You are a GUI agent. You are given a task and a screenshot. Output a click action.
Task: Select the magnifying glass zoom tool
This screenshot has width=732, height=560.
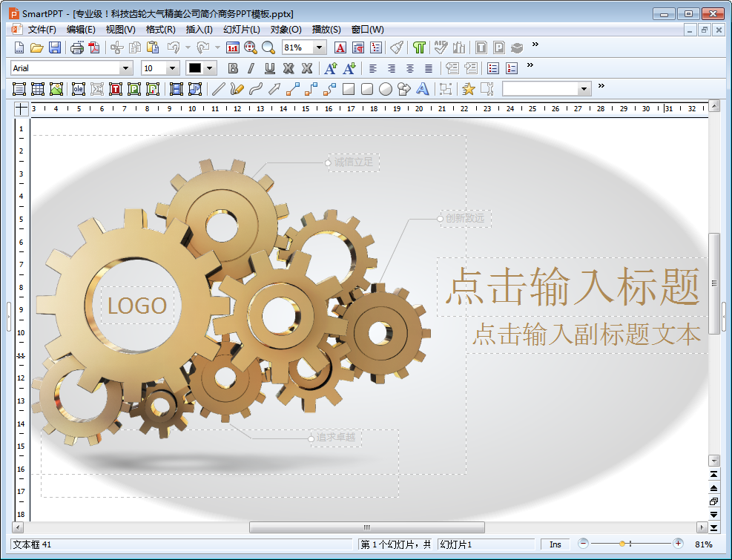(x=268, y=47)
